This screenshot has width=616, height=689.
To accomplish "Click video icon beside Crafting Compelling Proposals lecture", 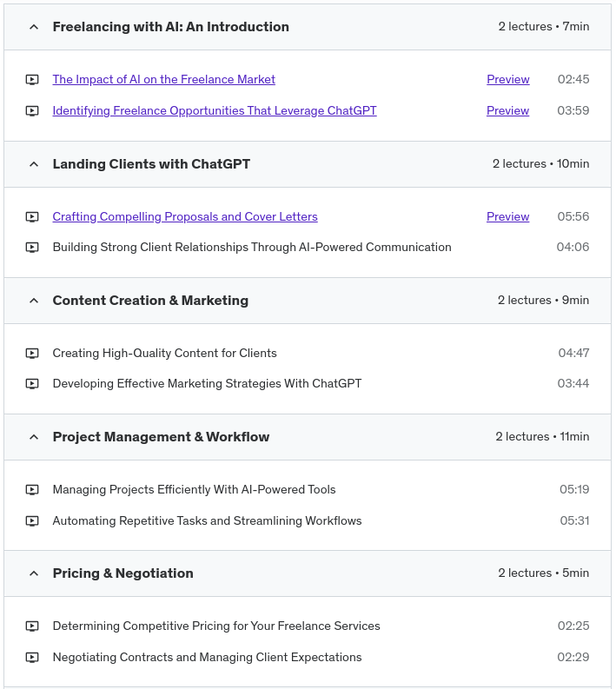I will tap(32, 217).
